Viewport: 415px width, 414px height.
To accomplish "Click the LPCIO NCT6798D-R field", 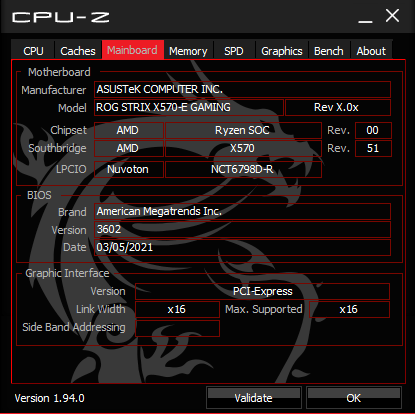I will coord(243,169).
